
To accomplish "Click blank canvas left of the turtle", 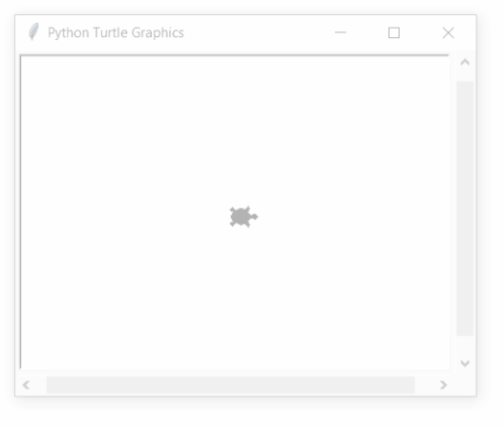I will [122, 217].
